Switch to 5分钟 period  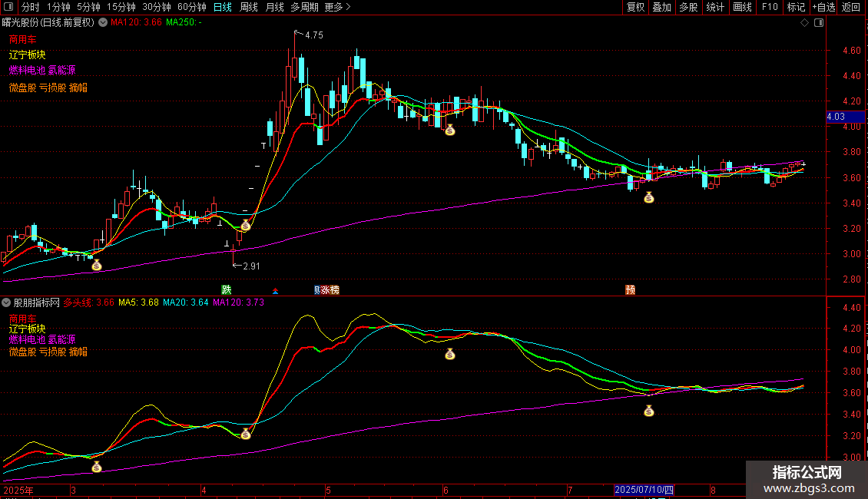click(88, 7)
